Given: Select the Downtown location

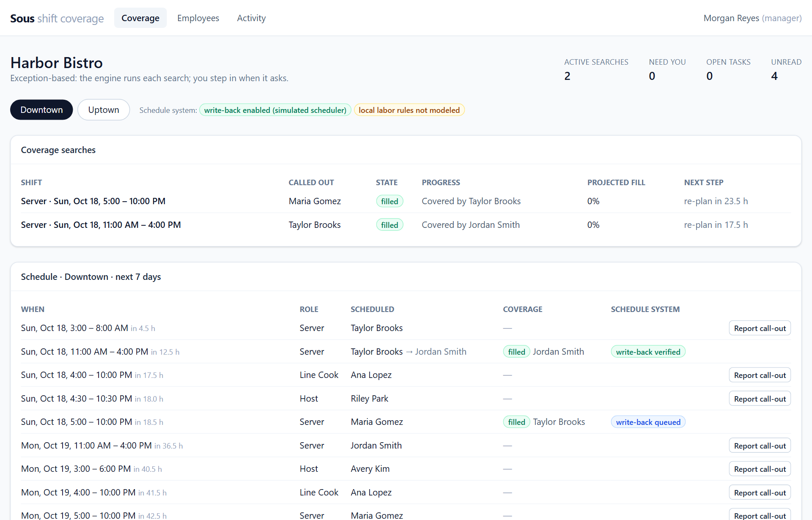Looking at the screenshot, I should 41,110.
